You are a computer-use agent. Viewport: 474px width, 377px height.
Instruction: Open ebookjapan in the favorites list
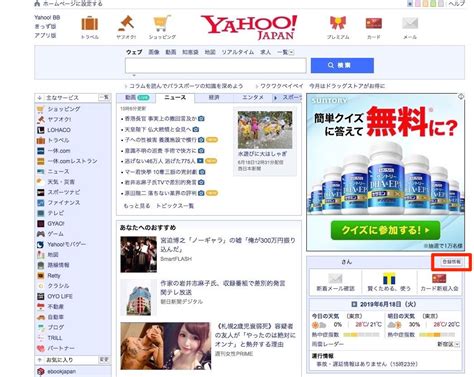[x=61, y=371]
